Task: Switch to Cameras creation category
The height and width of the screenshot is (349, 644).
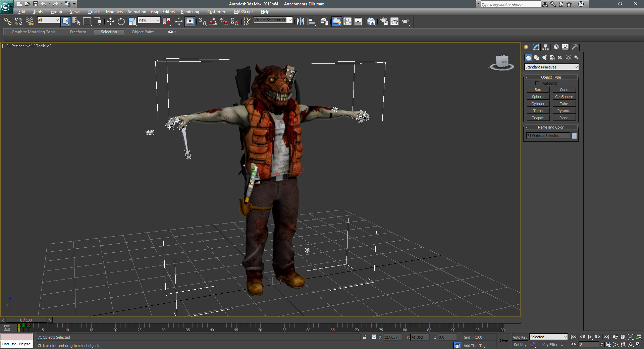Action: click(x=552, y=58)
